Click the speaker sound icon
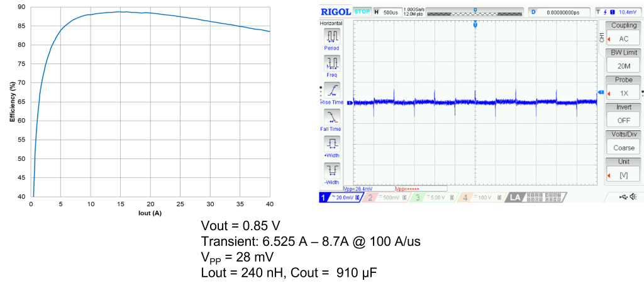The image size is (644, 288). pyautogui.click(x=635, y=197)
